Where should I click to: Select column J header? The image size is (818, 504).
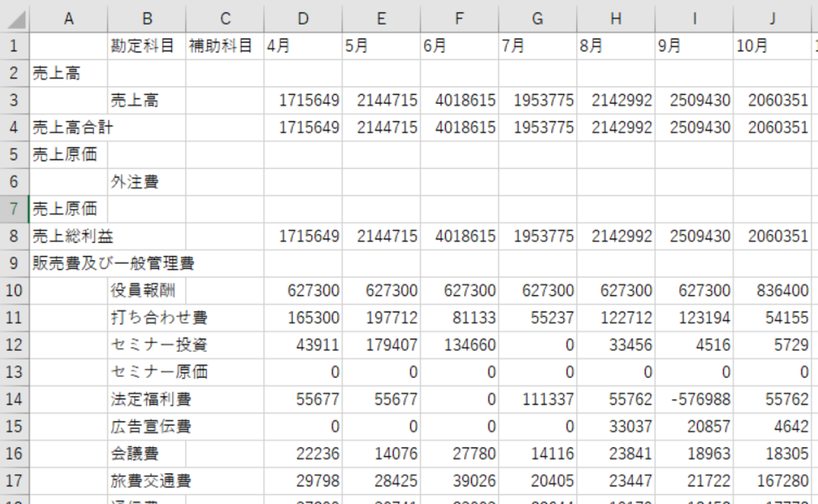(x=773, y=19)
